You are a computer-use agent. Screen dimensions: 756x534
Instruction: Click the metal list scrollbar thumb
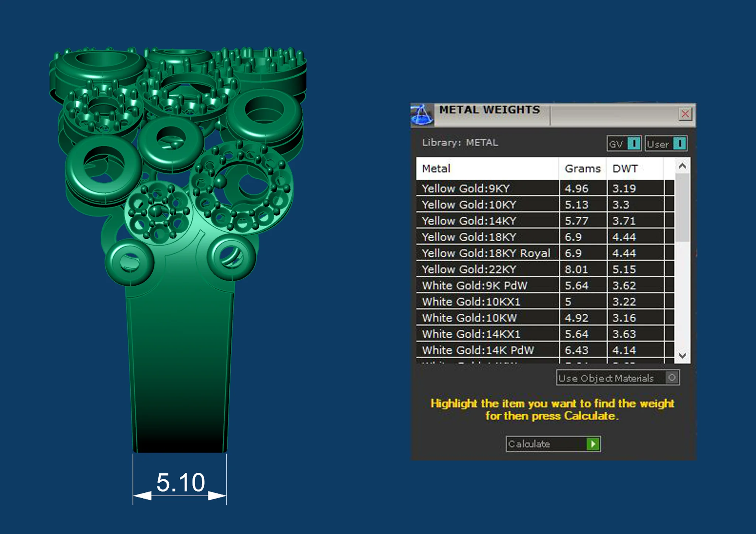tap(682, 208)
